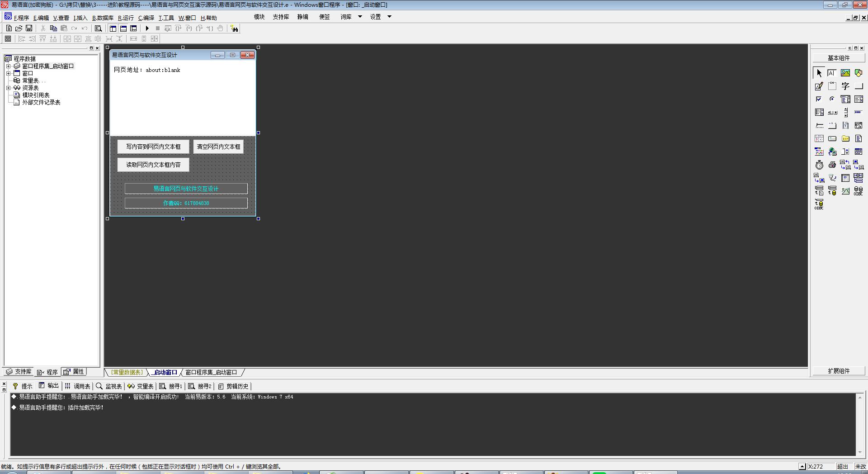Open the B.数据库 menu
The width and height of the screenshot is (868, 474).
[103, 18]
